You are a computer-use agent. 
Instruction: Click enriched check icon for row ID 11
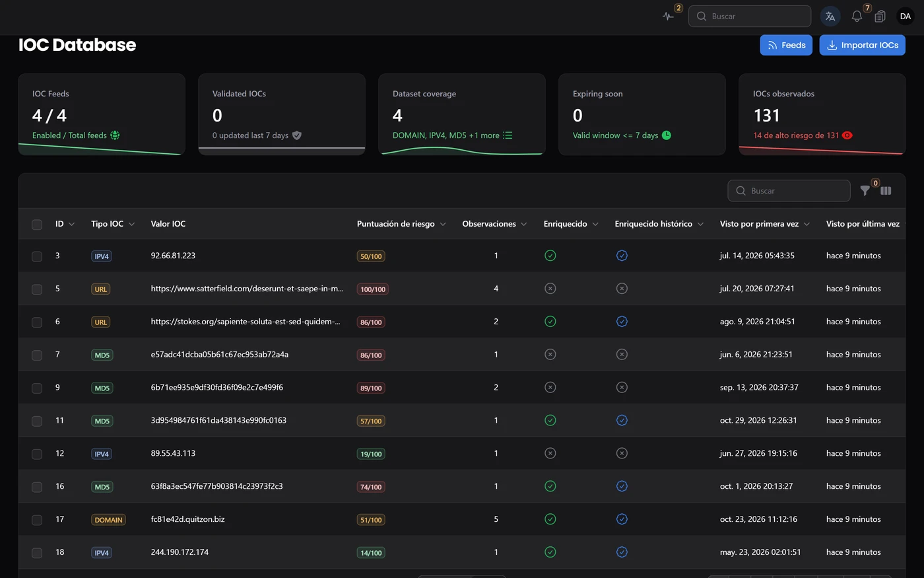pos(550,421)
